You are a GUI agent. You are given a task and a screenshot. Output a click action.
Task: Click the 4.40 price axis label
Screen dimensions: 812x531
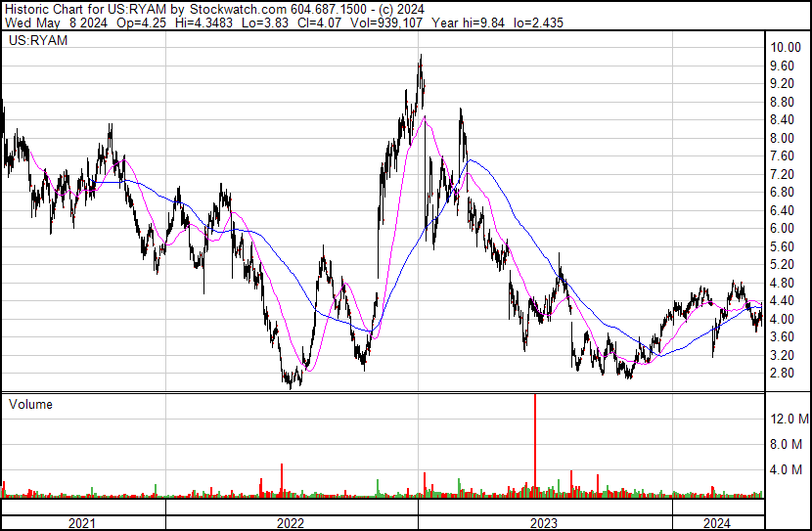pyautogui.click(x=782, y=300)
